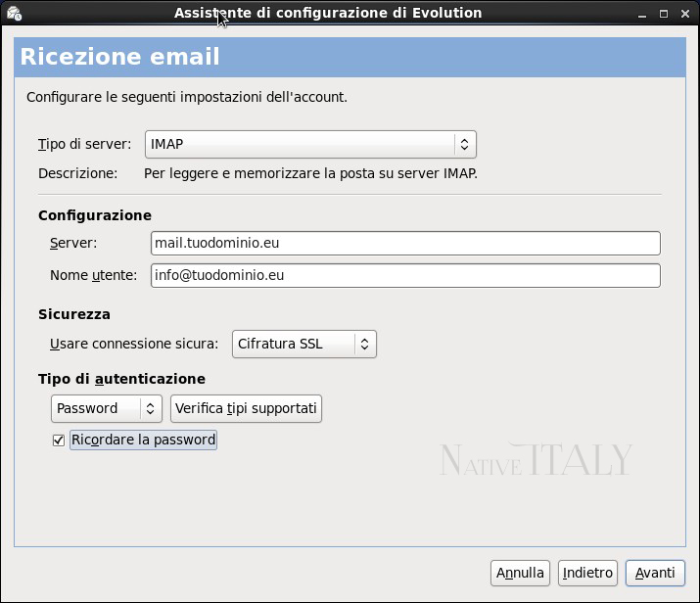Click Verifica tipi supportati button
The image size is (700, 603).
click(x=246, y=408)
